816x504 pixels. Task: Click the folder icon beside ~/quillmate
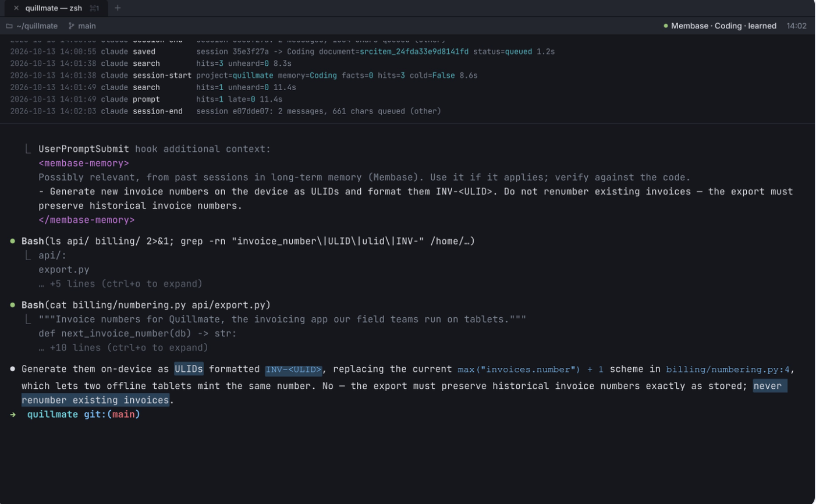coord(9,26)
